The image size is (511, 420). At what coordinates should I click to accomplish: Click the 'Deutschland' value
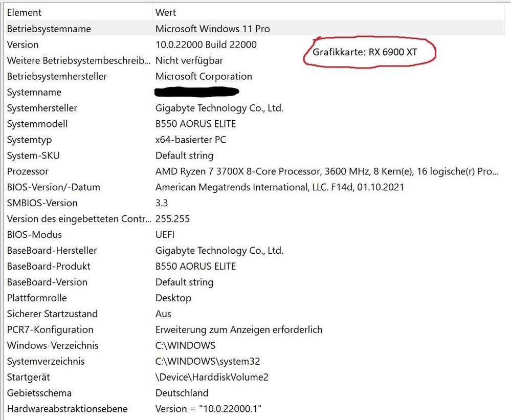point(182,393)
